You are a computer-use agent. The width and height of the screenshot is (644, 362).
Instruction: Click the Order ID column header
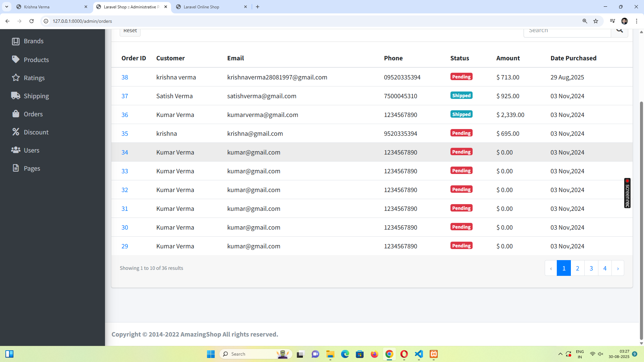pyautogui.click(x=133, y=58)
